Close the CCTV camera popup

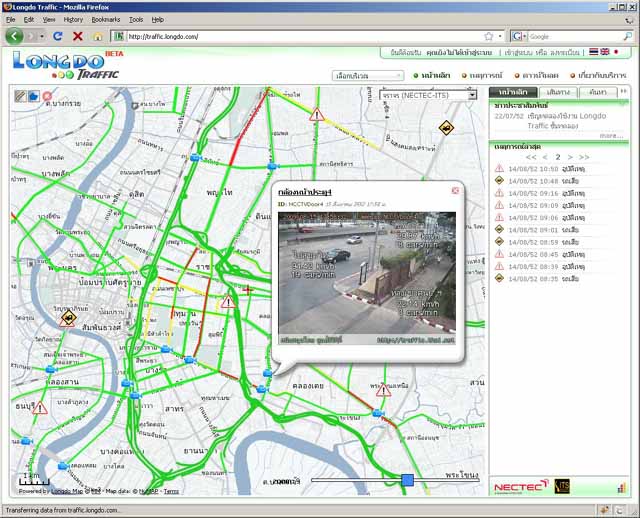pyautogui.click(x=455, y=191)
